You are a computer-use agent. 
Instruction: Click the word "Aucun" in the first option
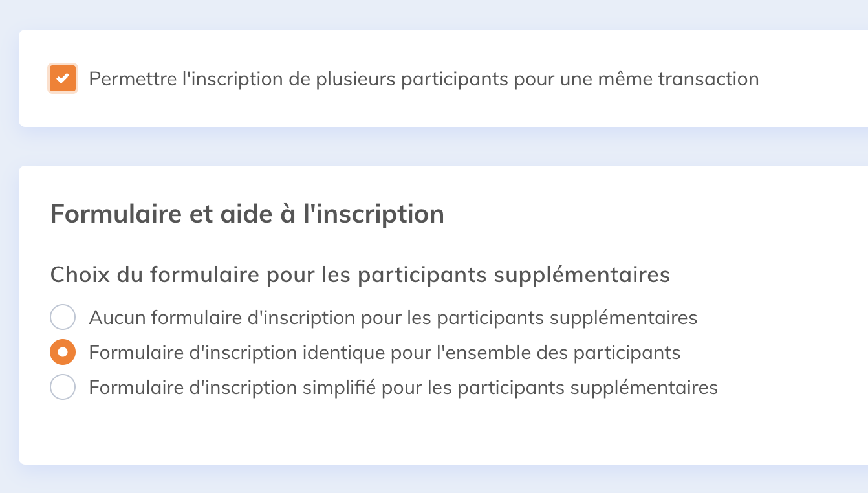tap(117, 318)
